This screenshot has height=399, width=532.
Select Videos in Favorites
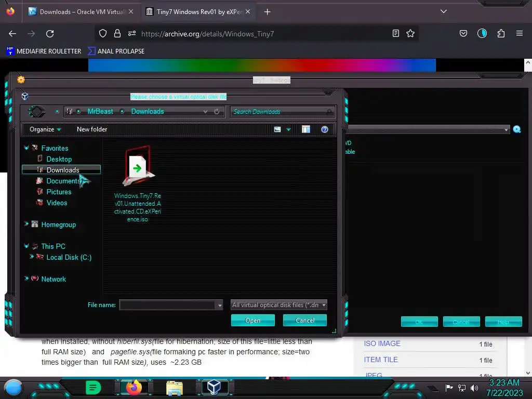[57, 203]
